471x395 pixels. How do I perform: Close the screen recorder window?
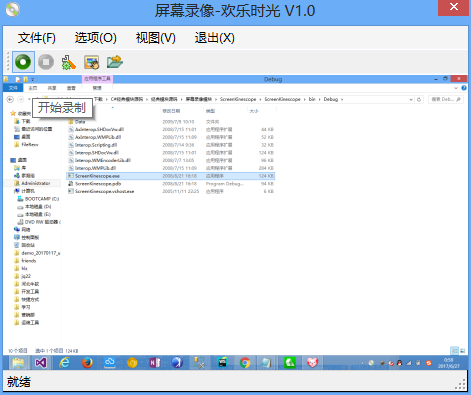coord(453,7)
